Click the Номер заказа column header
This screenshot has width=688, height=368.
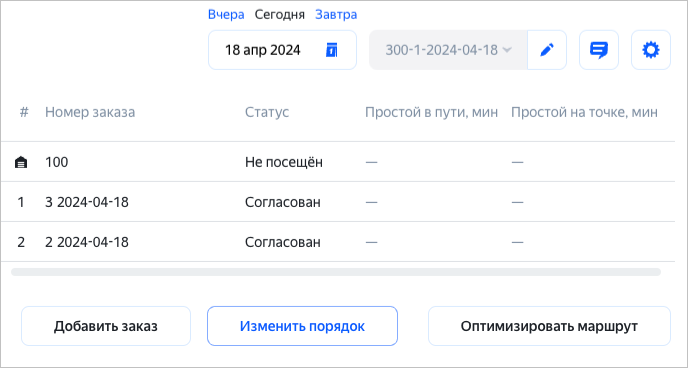point(90,112)
